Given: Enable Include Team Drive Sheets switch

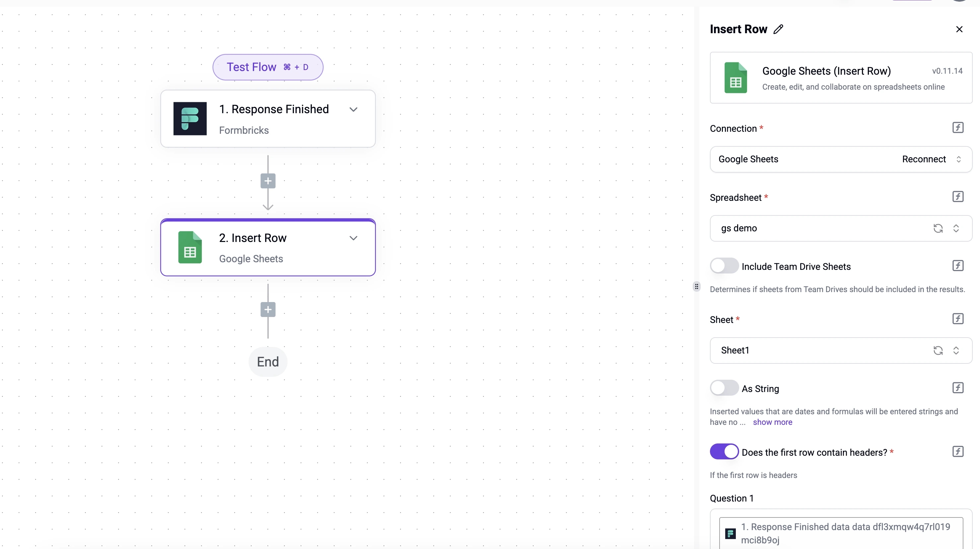Looking at the screenshot, I should pos(724,266).
